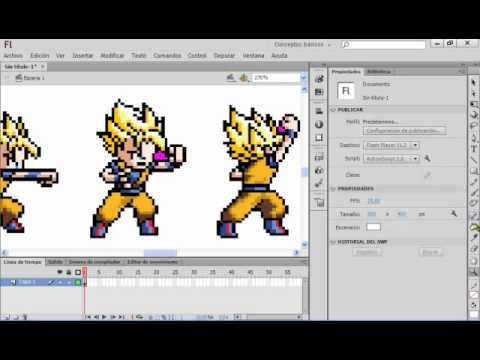This screenshot has width=480, height=360.
Task: Toggle lock all layers padlock
Action: [x=69, y=272]
